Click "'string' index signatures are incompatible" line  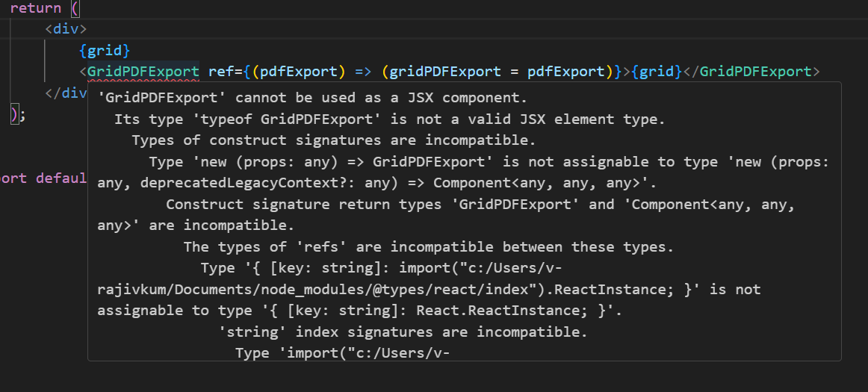coord(403,332)
